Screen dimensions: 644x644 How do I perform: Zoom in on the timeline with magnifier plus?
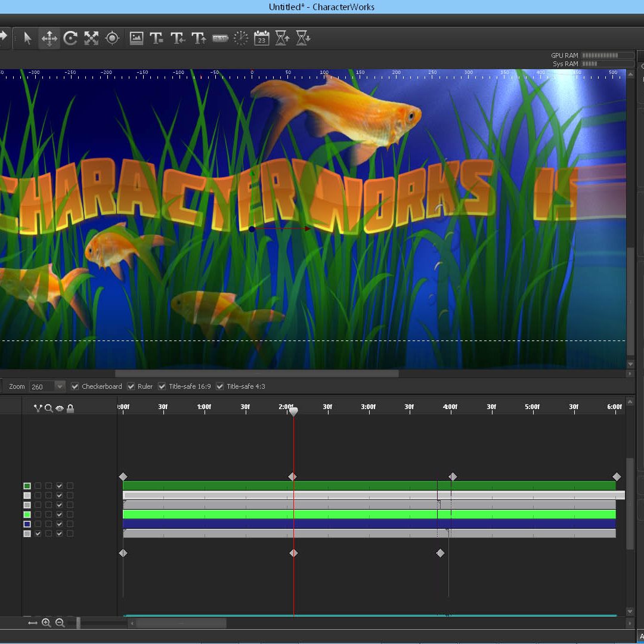(47, 623)
